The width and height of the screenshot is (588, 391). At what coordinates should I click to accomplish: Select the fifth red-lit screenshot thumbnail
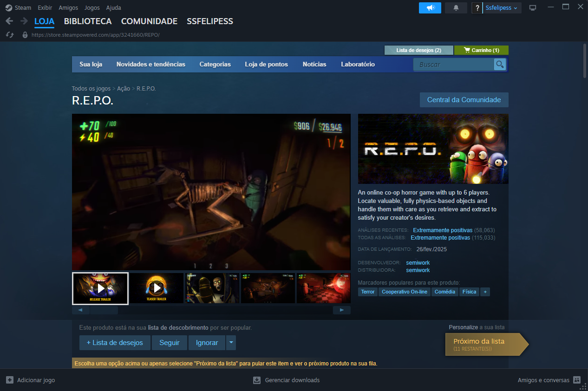pyautogui.click(x=324, y=288)
